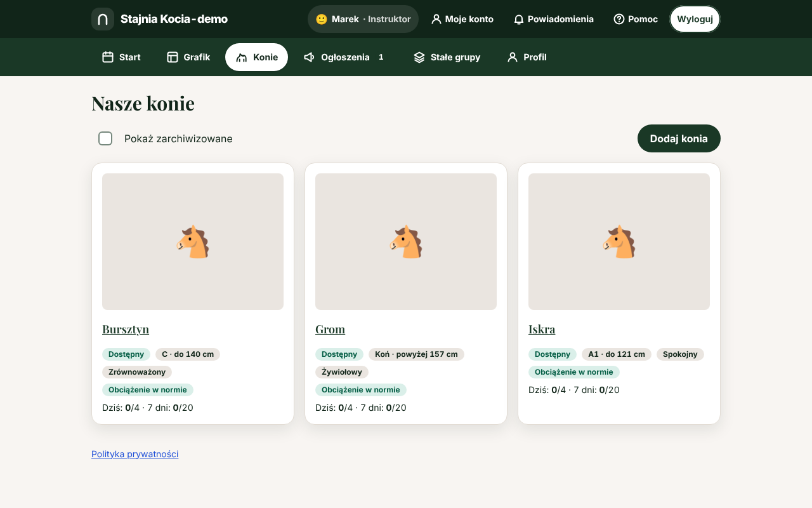Click the 'Koń · powyżej 157 cm' tag
The width and height of the screenshot is (812, 508).
click(x=416, y=354)
